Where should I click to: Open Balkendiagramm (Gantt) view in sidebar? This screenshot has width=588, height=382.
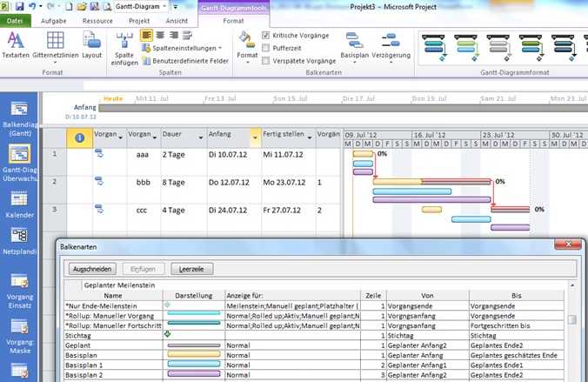click(x=19, y=118)
